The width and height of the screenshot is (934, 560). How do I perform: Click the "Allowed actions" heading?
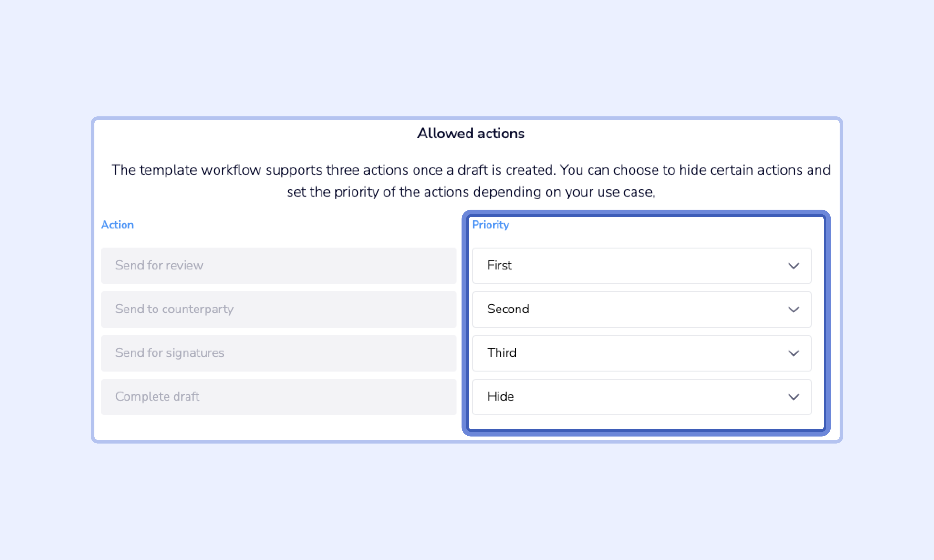click(471, 134)
